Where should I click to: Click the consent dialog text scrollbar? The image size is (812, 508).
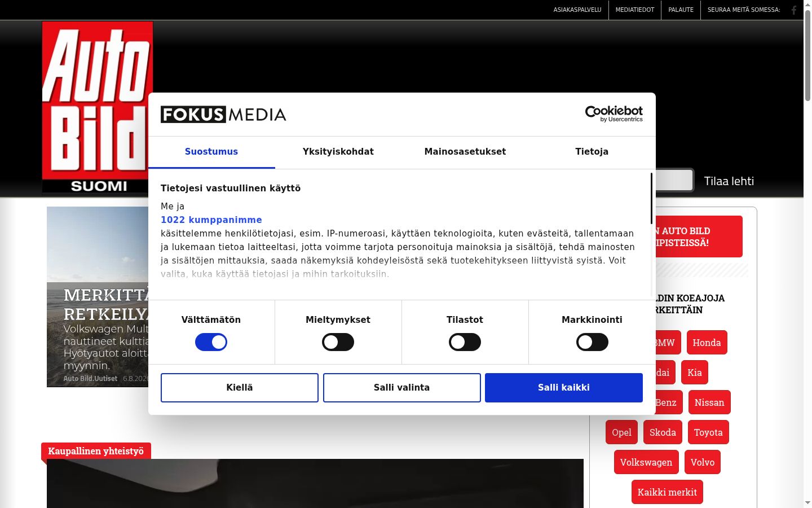pos(651,199)
